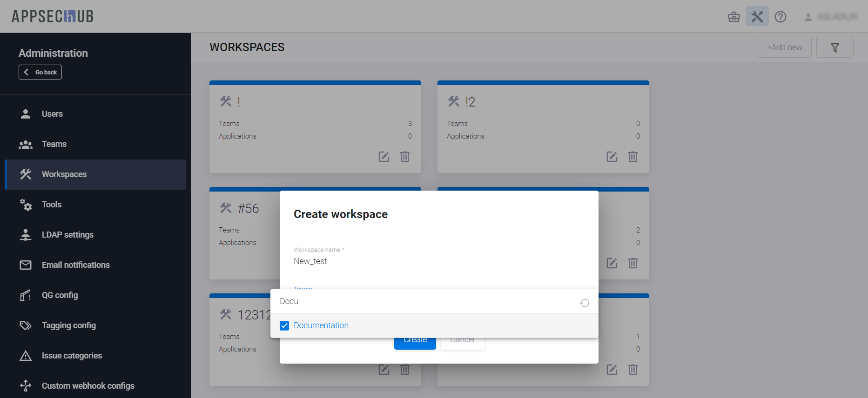This screenshot has height=398, width=868.
Task: Delete the '!2' workspace card
Action: point(633,157)
